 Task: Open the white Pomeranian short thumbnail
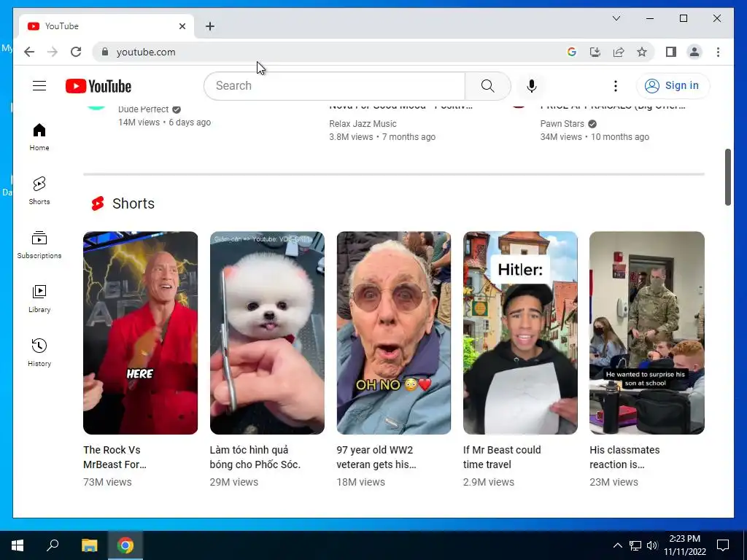pos(267,332)
